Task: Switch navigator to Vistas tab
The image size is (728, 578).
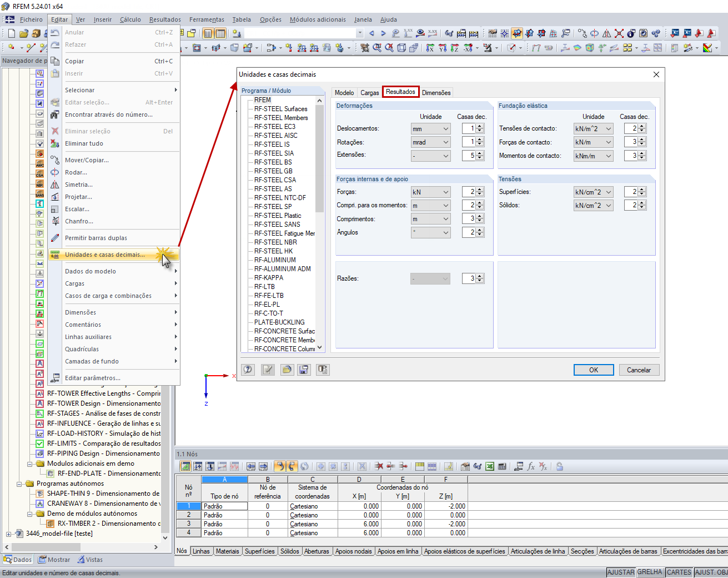Action: [90, 560]
